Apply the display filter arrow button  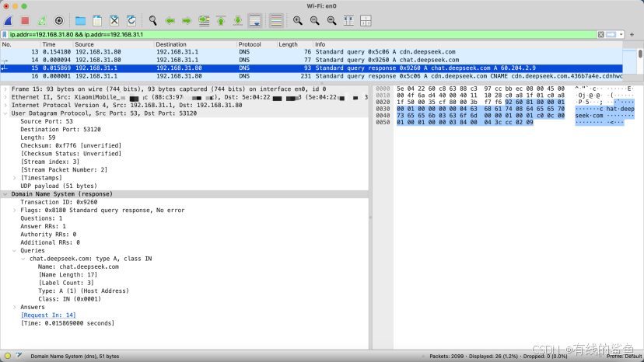(x=611, y=34)
